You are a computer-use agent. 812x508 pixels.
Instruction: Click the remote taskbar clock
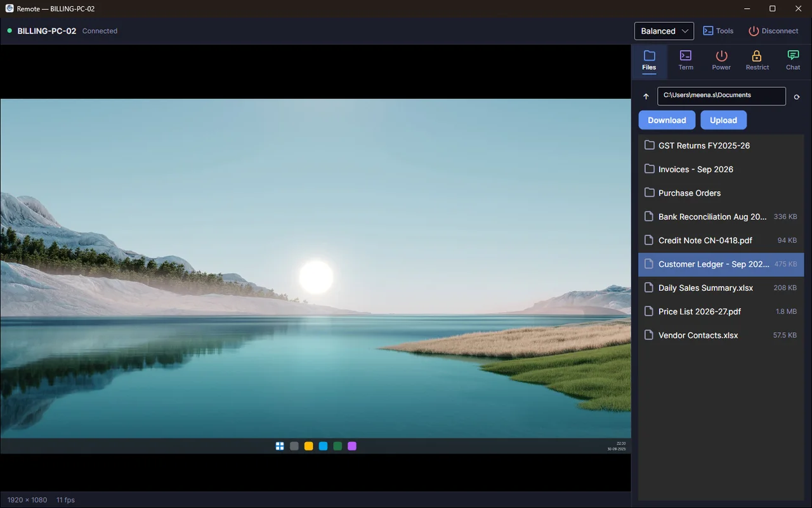click(617, 446)
